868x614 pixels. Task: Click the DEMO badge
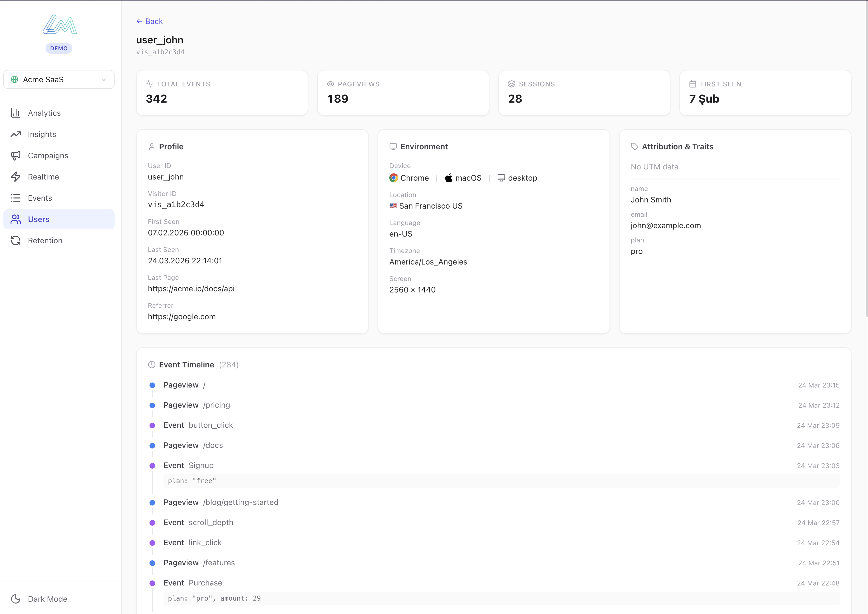59,48
